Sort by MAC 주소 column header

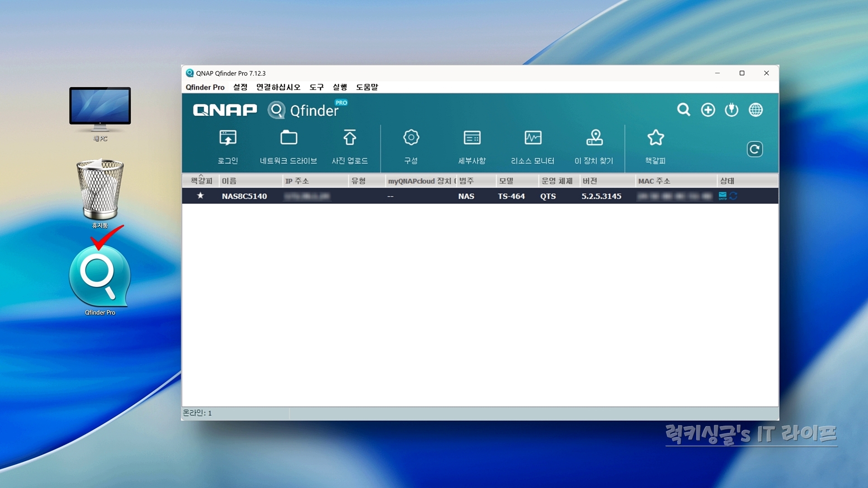pyautogui.click(x=676, y=181)
